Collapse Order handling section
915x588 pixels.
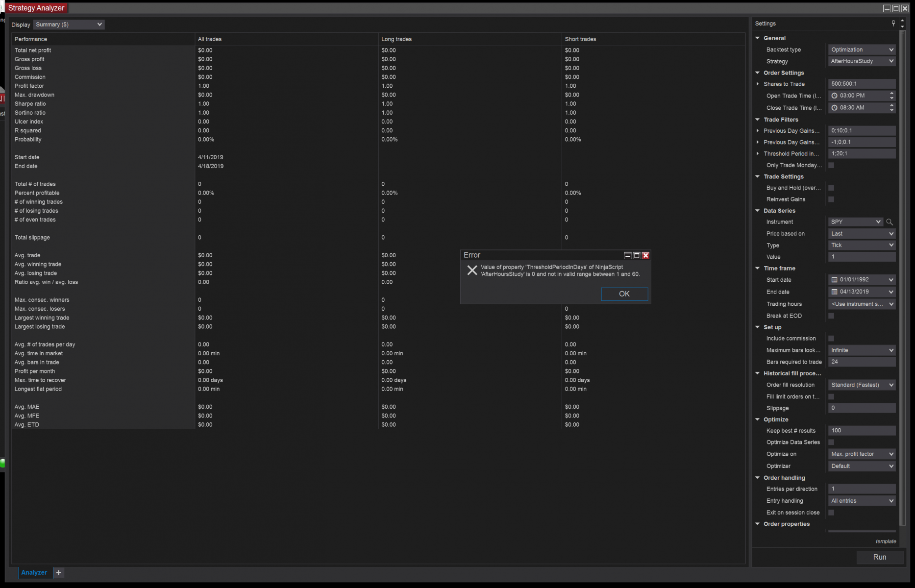(758, 478)
